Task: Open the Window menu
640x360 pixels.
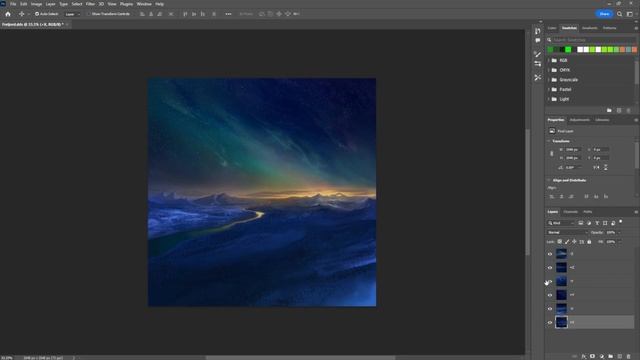Action: click(x=144, y=4)
